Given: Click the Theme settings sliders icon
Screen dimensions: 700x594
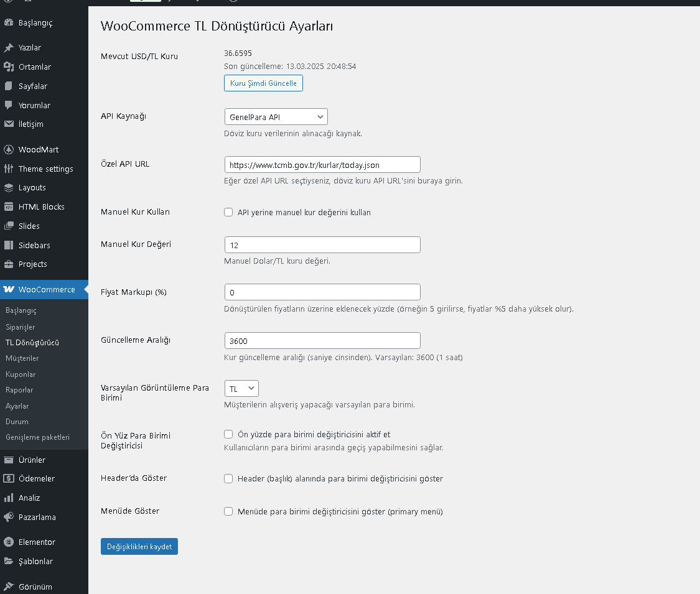Looking at the screenshot, I should coord(9,169).
